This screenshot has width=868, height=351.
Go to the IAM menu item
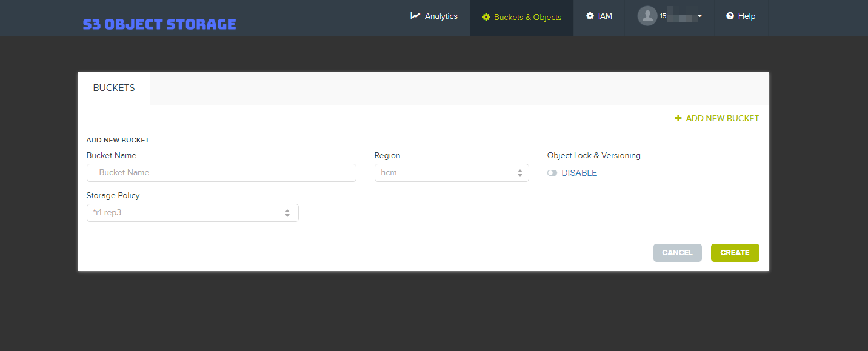[x=605, y=16]
